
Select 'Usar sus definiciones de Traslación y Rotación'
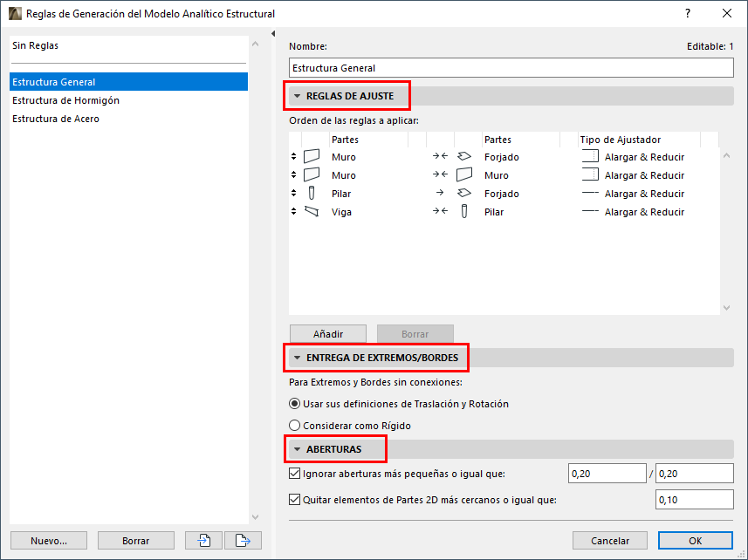pos(294,404)
